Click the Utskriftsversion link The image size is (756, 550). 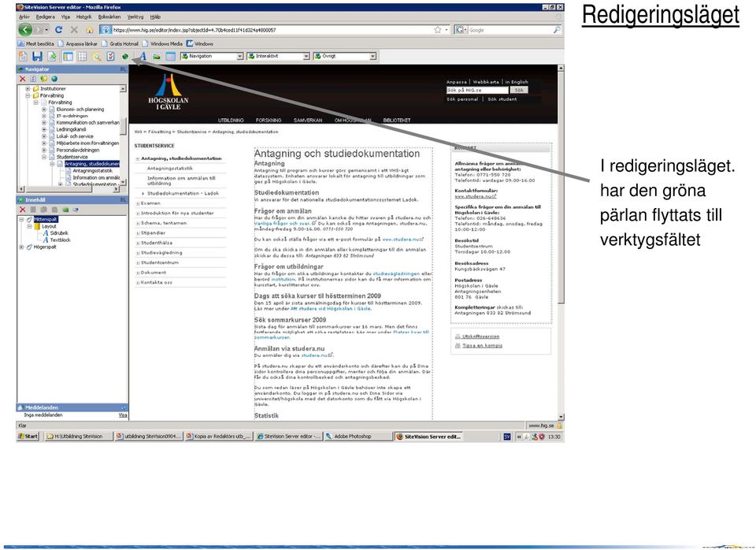(480, 336)
